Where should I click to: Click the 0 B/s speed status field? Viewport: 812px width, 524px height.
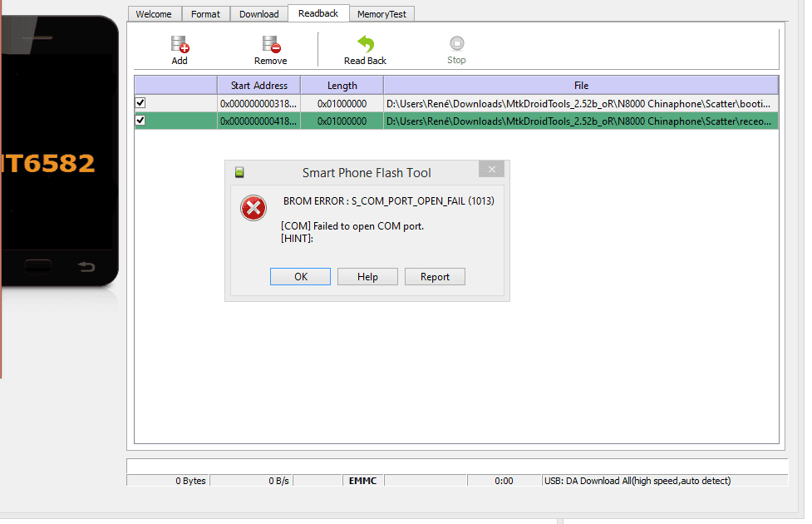pos(251,481)
